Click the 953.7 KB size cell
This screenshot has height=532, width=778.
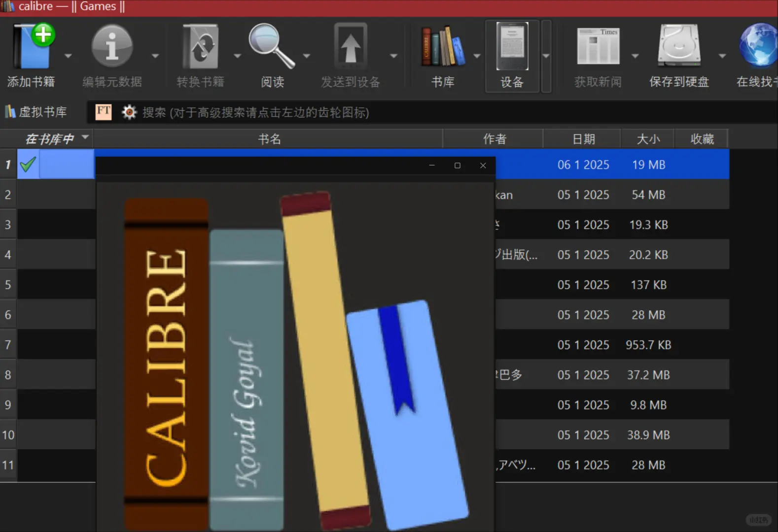pyautogui.click(x=648, y=345)
